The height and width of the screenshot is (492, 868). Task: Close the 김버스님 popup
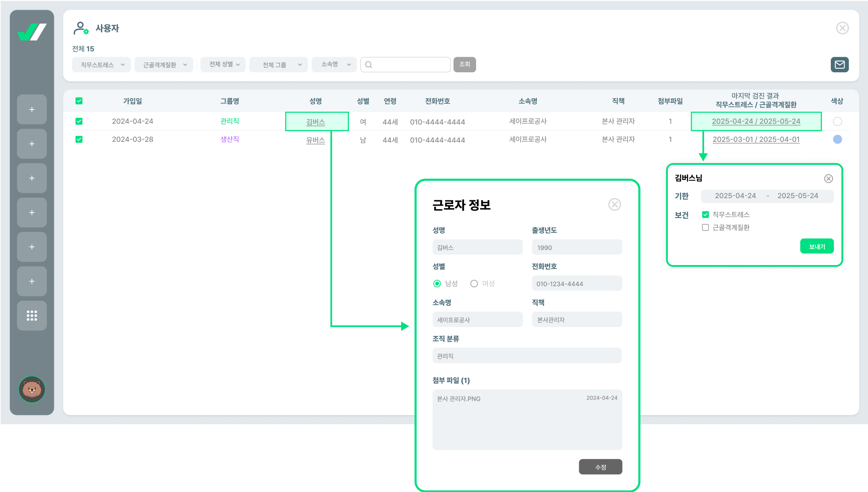click(x=828, y=179)
